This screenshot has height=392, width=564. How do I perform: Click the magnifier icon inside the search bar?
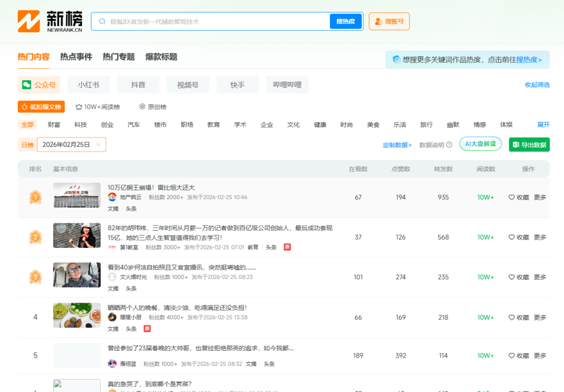102,21
